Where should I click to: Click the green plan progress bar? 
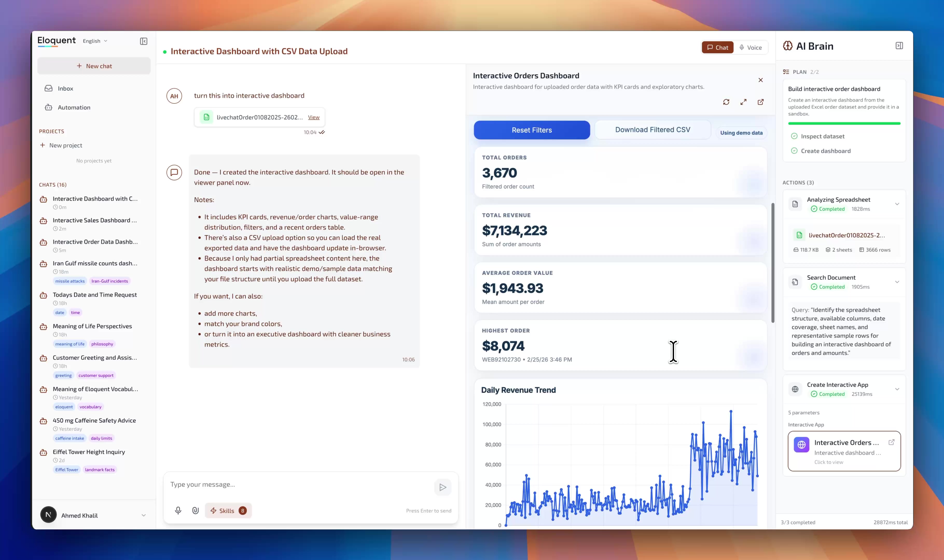click(844, 123)
